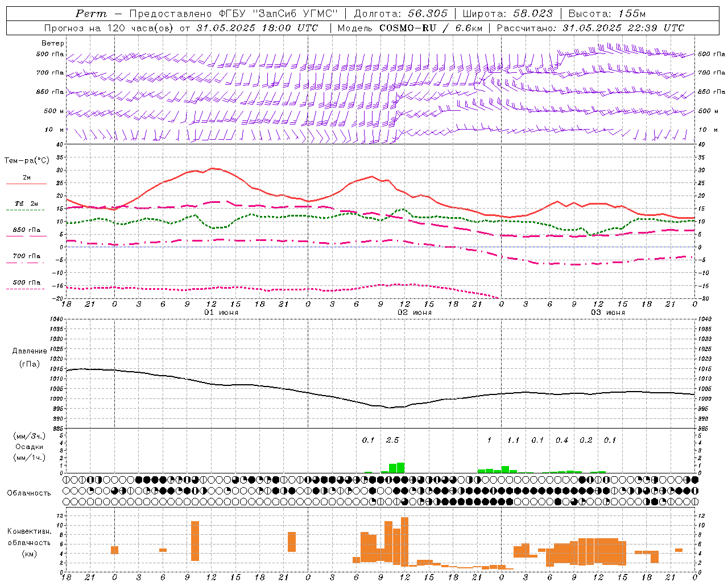Click the dashed "Td 2м" dew point legend entry
This screenshot has height=582, width=728.
[x=26, y=206]
